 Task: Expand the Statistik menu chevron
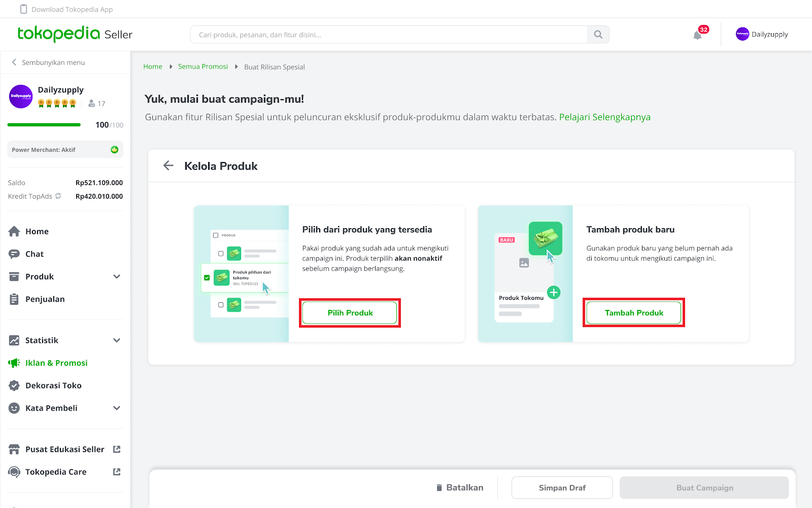tap(117, 340)
